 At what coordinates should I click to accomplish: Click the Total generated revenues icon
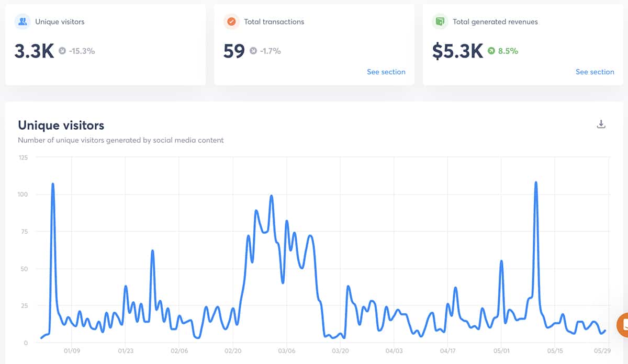pyautogui.click(x=440, y=22)
